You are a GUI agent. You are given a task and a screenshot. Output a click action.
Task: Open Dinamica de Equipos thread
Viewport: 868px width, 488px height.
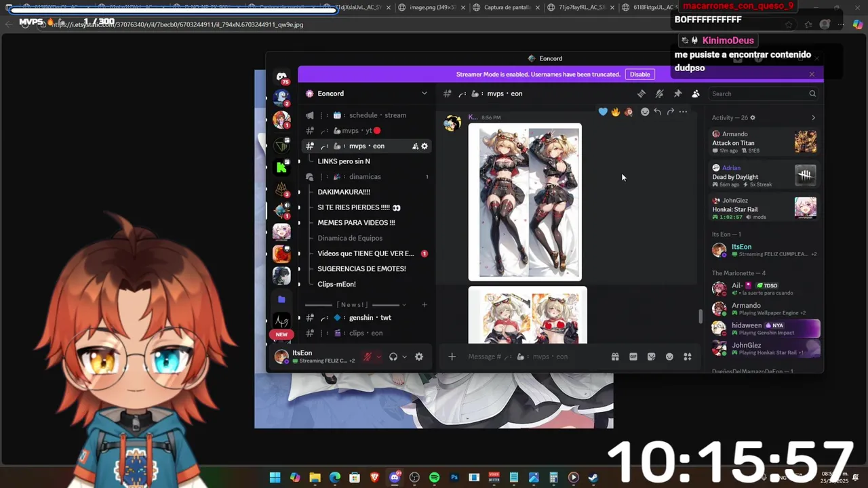click(x=350, y=238)
